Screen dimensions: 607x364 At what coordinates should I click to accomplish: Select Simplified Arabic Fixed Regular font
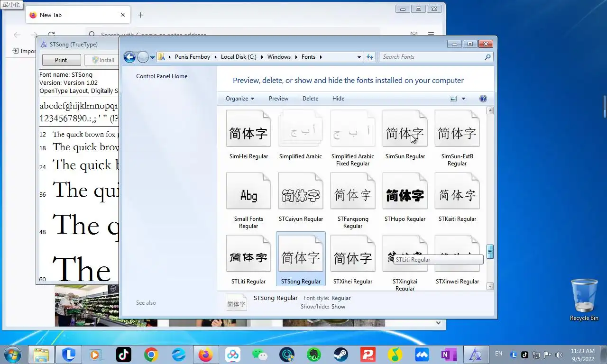(353, 129)
